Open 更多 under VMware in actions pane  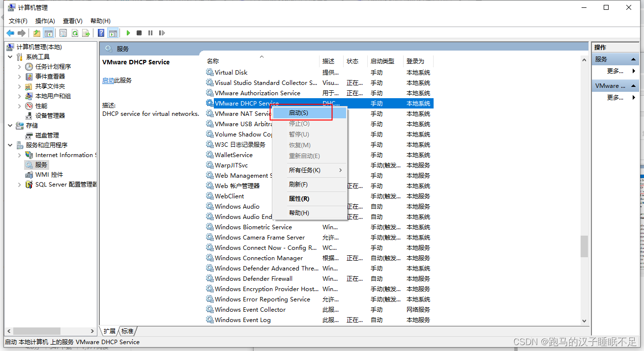point(615,97)
